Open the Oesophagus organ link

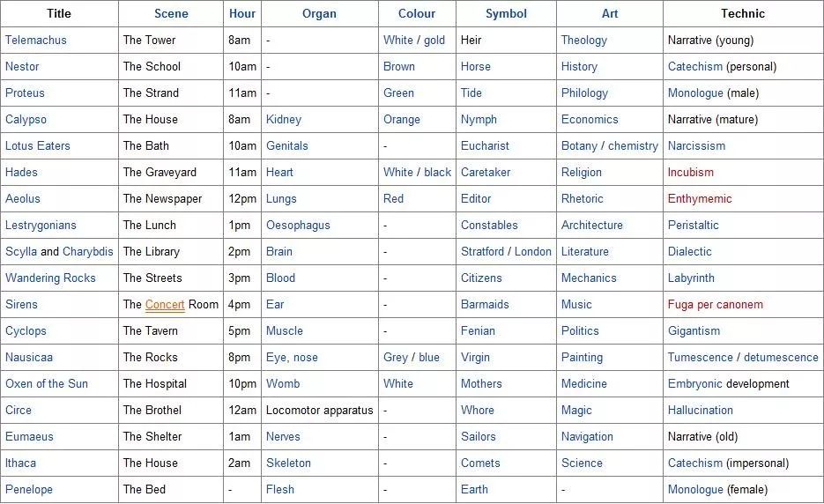[x=298, y=225]
